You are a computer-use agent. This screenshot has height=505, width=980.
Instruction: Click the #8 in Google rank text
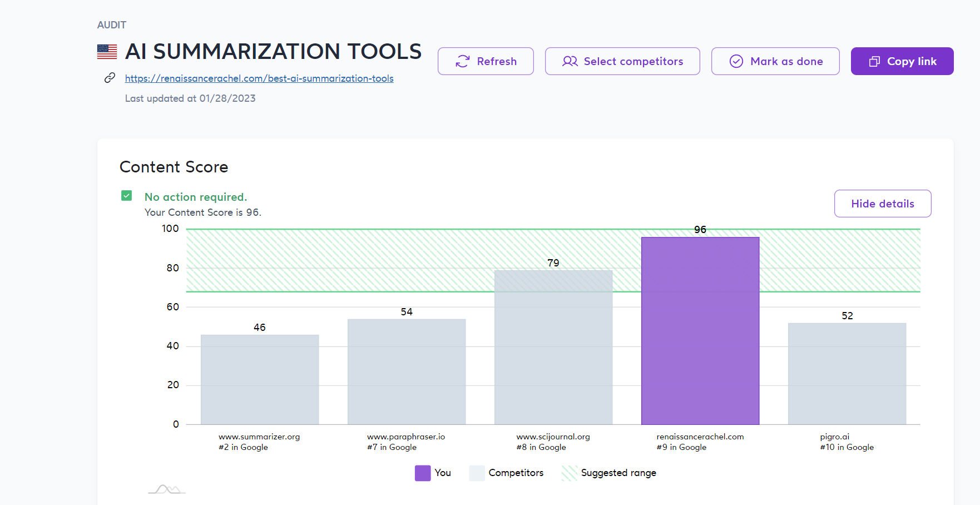tap(541, 447)
